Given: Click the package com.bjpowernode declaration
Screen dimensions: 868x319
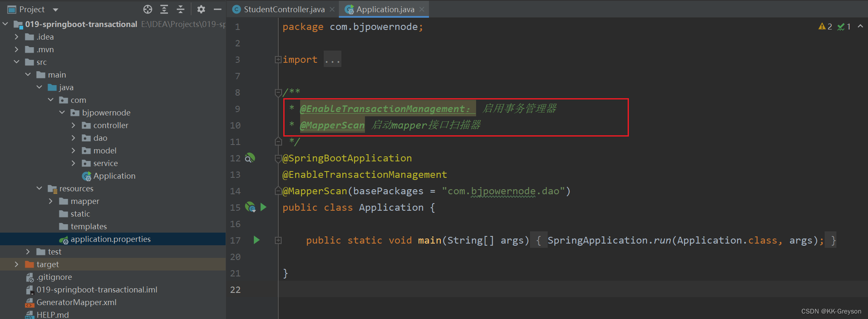Looking at the screenshot, I should [353, 27].
